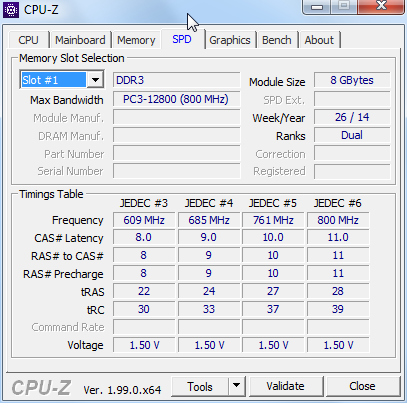The width and height of the screenshot is (407, 403).
Task: Click the tRC value 30
Action: pyautogui.click(x=144, y=309)
